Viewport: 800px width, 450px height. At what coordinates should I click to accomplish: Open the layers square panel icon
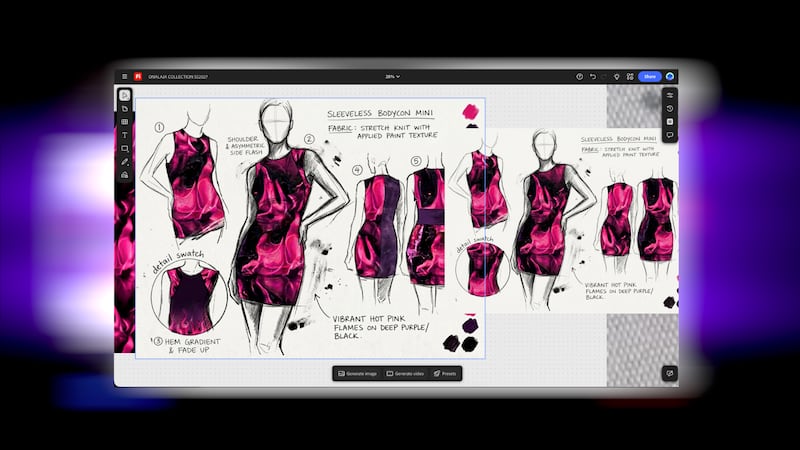point(670,122)
